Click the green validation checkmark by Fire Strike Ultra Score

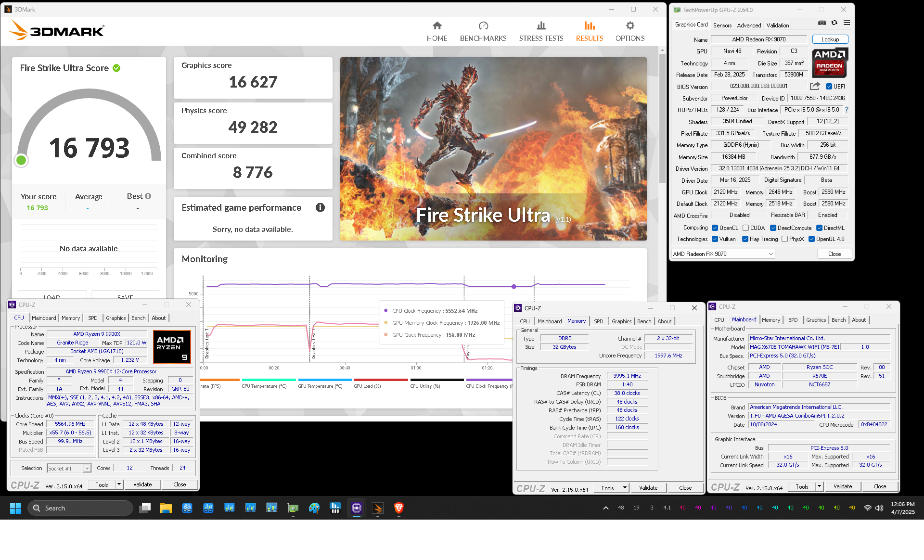pyautogui.click(x=116, y=68)
